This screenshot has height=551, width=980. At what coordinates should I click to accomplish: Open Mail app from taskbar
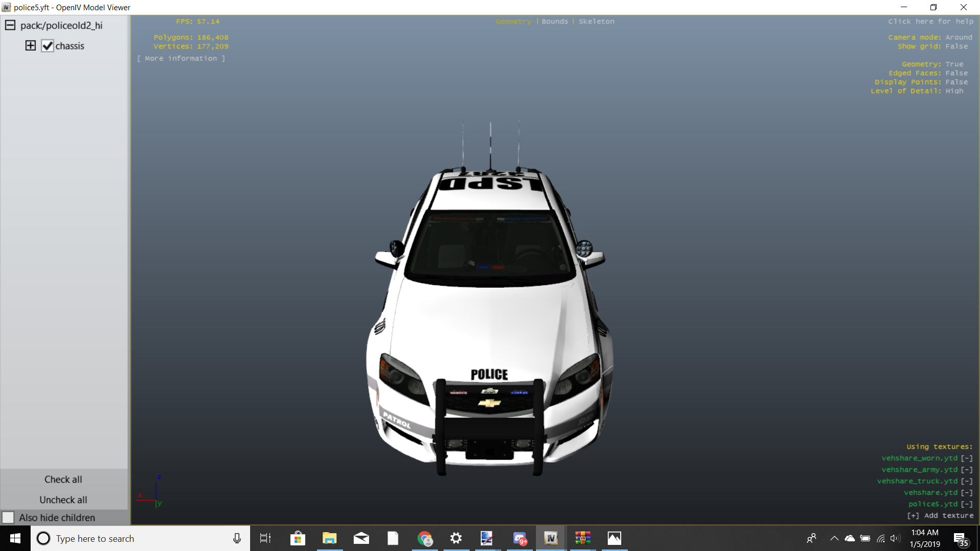tap(361, 538)
